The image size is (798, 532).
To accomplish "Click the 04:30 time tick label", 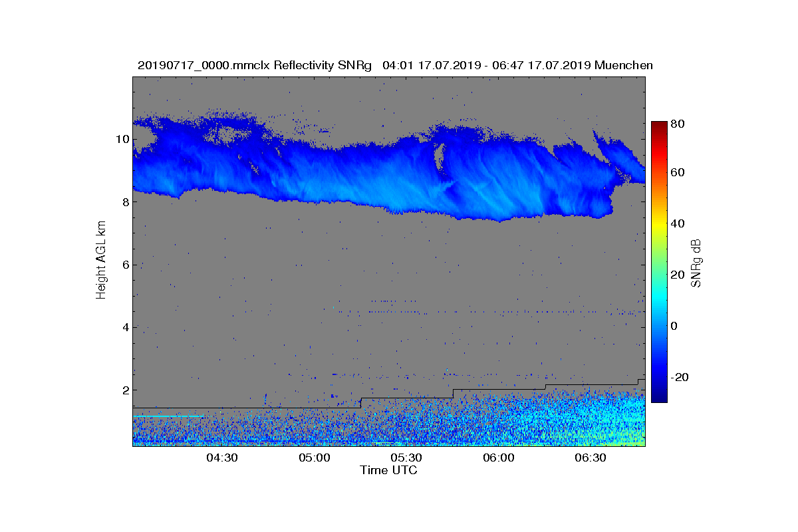I will point(222,458).
